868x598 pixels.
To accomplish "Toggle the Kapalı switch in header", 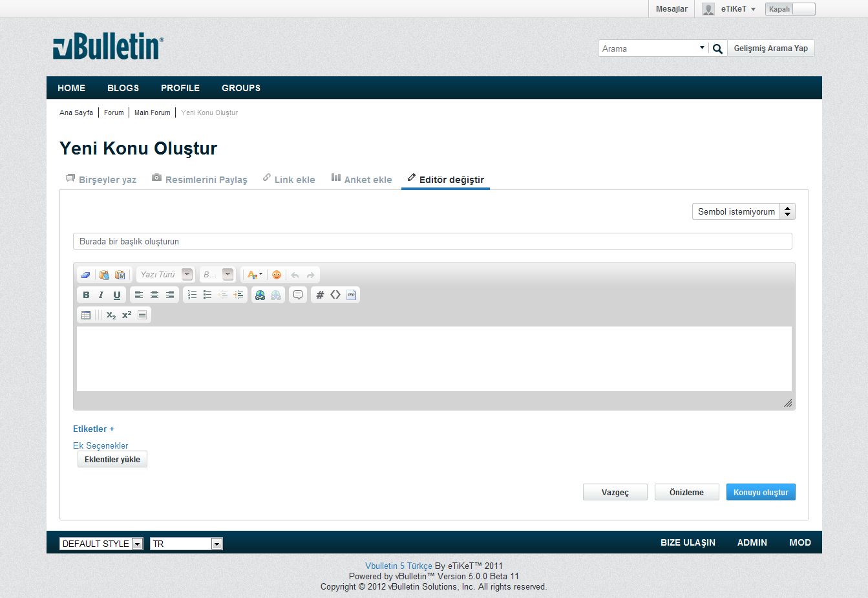I will tap(790, 9).
